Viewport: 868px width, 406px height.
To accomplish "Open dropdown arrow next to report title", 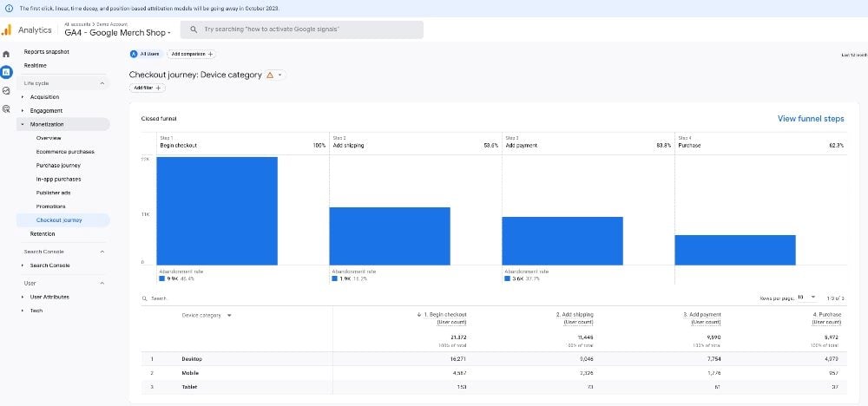I will tap(280, 75).
